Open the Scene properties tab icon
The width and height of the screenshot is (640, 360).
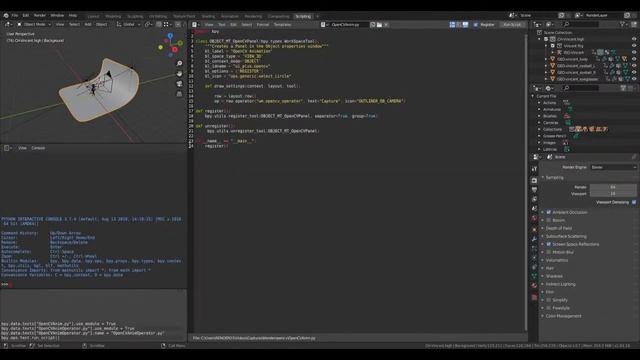(x=534, y=209)
